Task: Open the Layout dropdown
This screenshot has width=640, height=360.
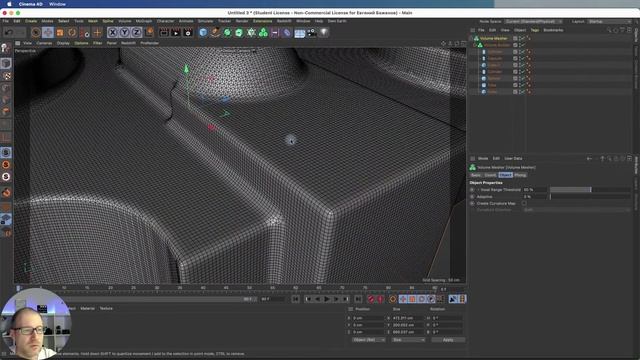Action: click(x=609, y=21)
